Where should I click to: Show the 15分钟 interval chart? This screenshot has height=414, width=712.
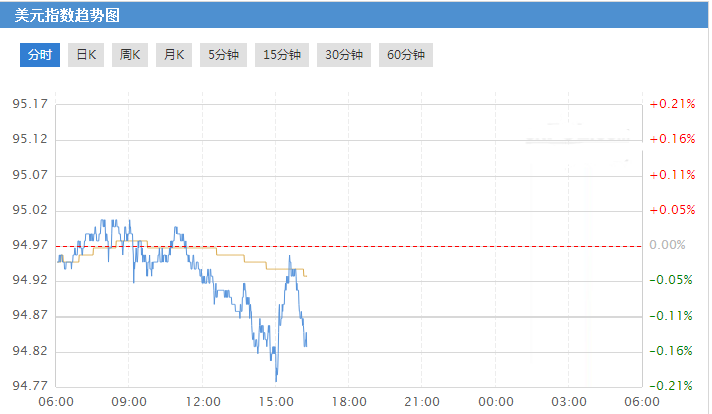(x=282, y=55)
